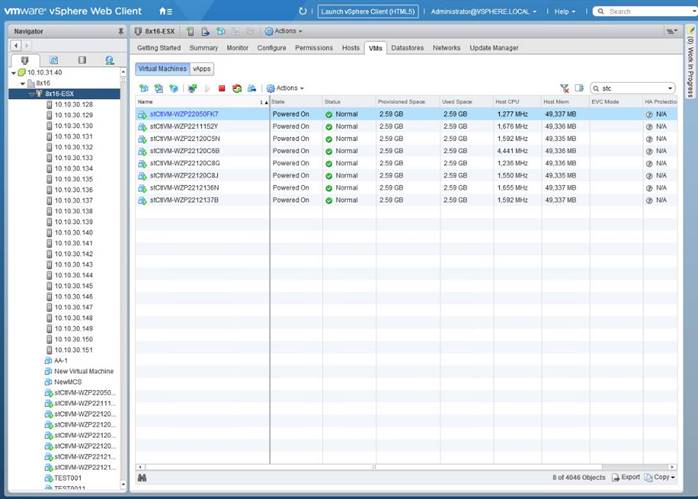Click the second icon in the 8x16-ESX title toolbar

[x=205, y=31]
